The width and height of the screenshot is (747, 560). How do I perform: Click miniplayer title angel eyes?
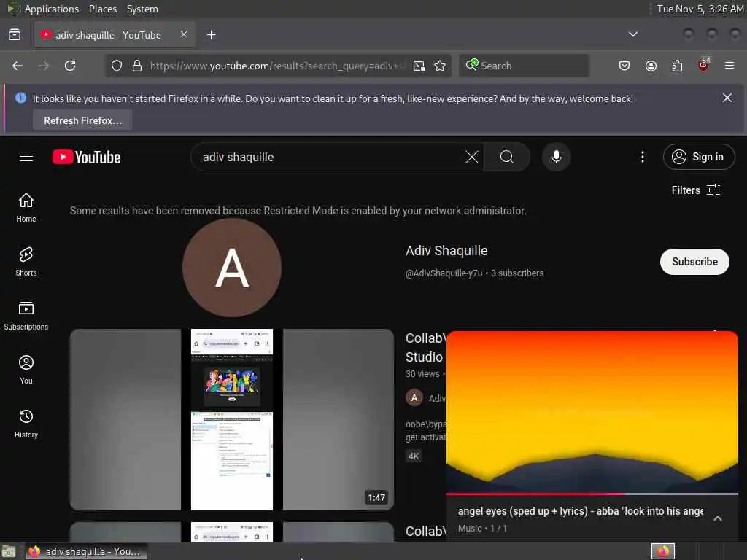click(580, 511)
